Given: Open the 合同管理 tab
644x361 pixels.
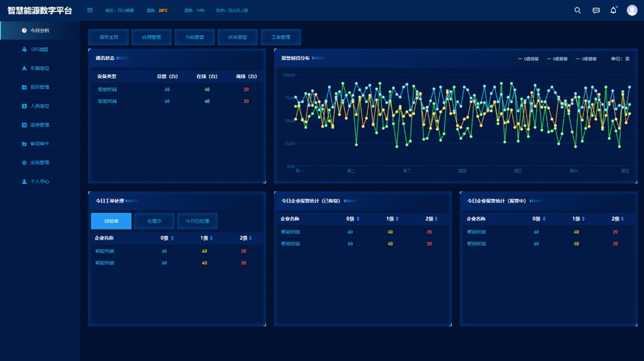Looking at the screenshot, I should tap(151, 37).
